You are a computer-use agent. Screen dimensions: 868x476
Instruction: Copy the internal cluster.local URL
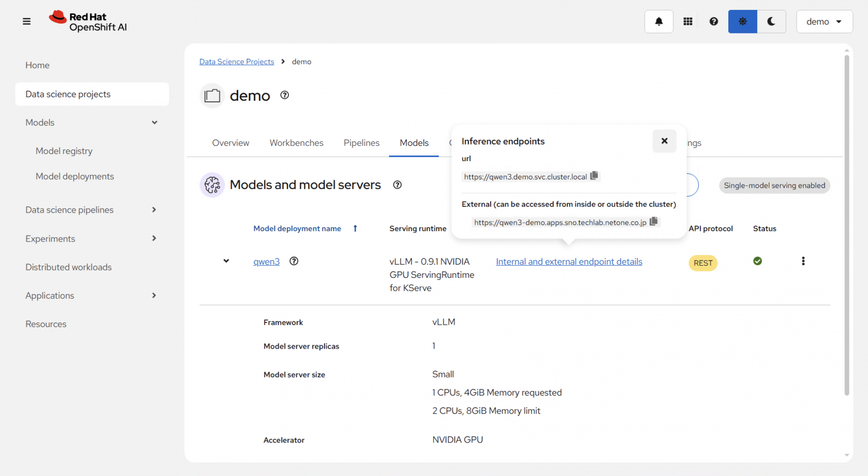pyautogui.click(x=594, y=175)
